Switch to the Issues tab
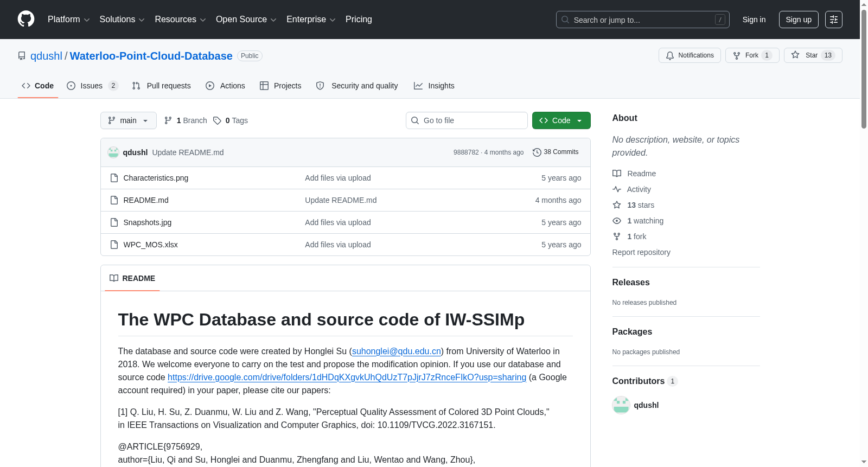This screenshot has height=467, width=868. 92,86
